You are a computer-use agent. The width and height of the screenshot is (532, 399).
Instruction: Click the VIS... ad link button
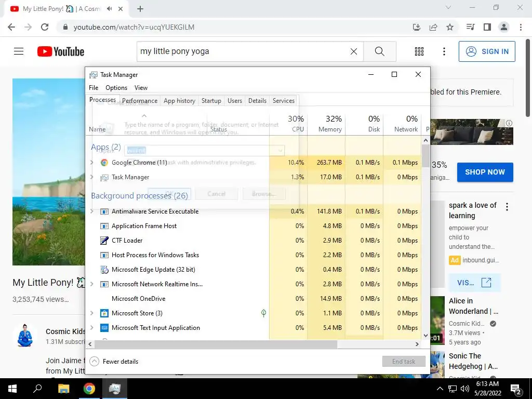[x=474, y=283]
